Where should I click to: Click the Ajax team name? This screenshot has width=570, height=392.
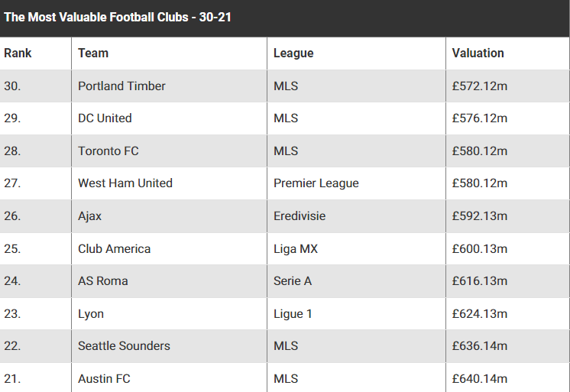click(89, 216)
